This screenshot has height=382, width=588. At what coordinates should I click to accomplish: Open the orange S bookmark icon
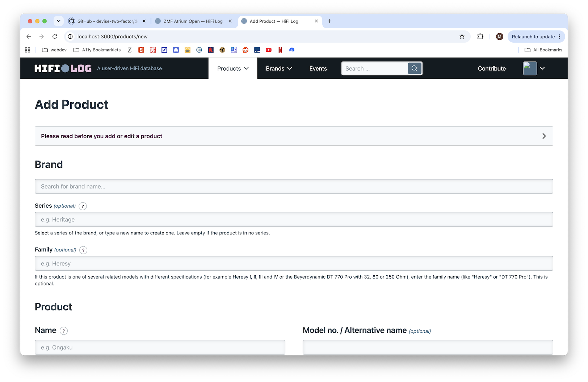141,50
